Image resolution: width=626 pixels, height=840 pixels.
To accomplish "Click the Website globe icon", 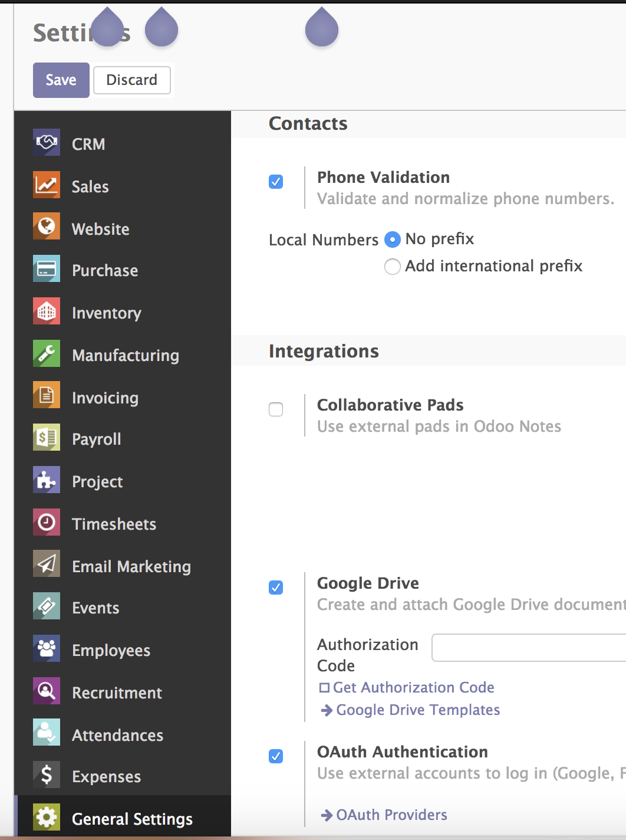I will click(x=47, y=226).
